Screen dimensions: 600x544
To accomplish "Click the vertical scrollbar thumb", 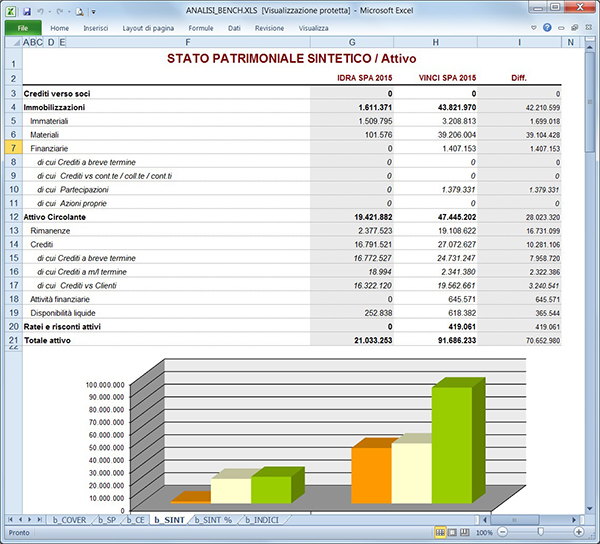I will [590, 103].
